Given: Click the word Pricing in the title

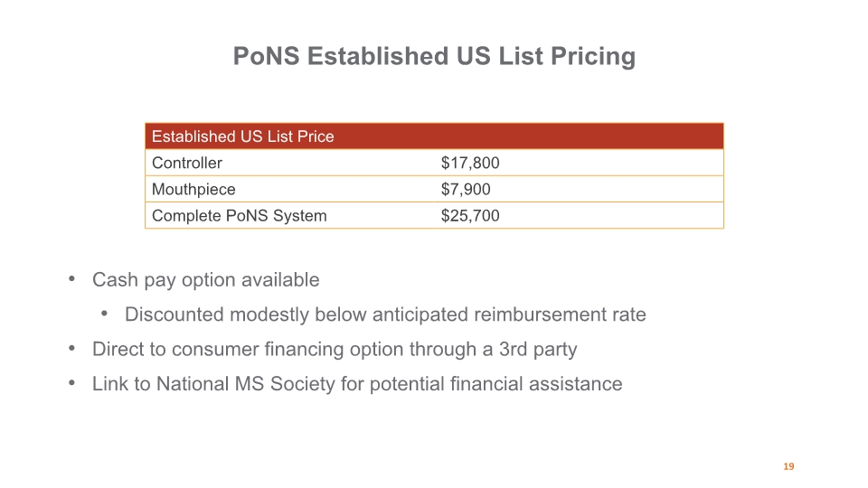Looking at the screenshot, I should pyautogui.click(x=593, y=56).
